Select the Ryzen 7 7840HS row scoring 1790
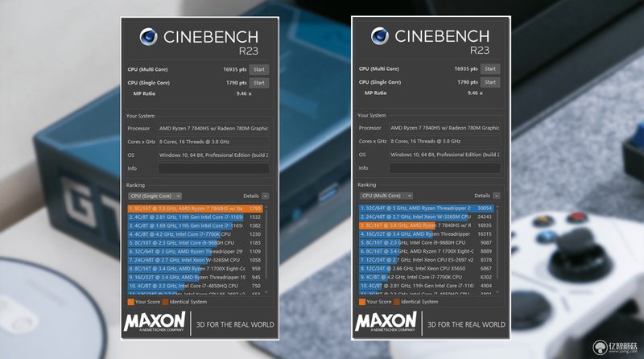The height and width of the screenshot is (359, 644). 195,208
